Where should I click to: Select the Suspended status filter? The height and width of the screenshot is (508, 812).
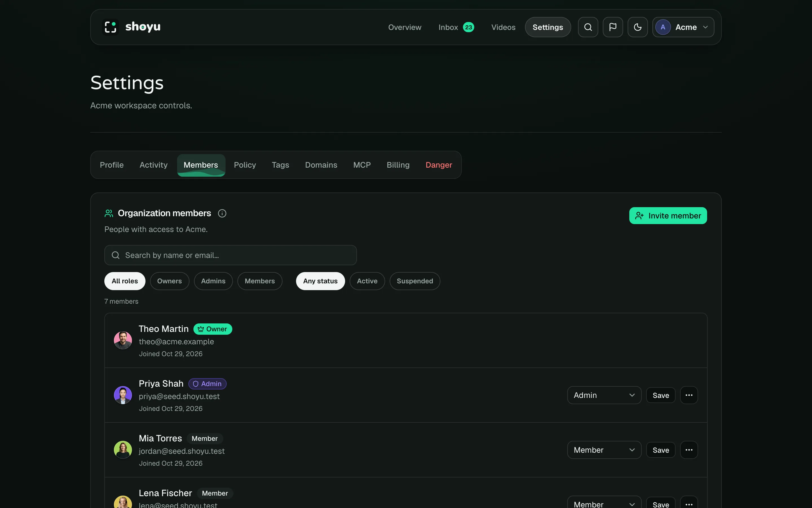[x=415, y=281]
